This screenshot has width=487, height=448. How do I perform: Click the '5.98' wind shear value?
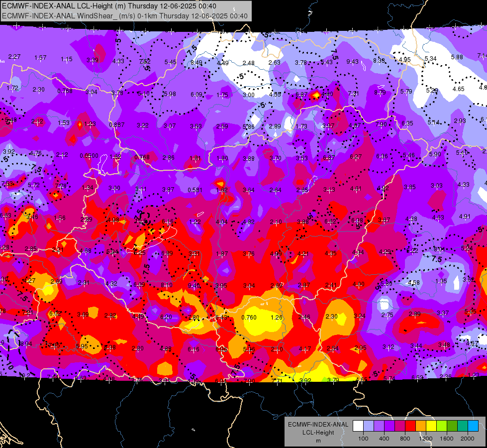point(170,94)
